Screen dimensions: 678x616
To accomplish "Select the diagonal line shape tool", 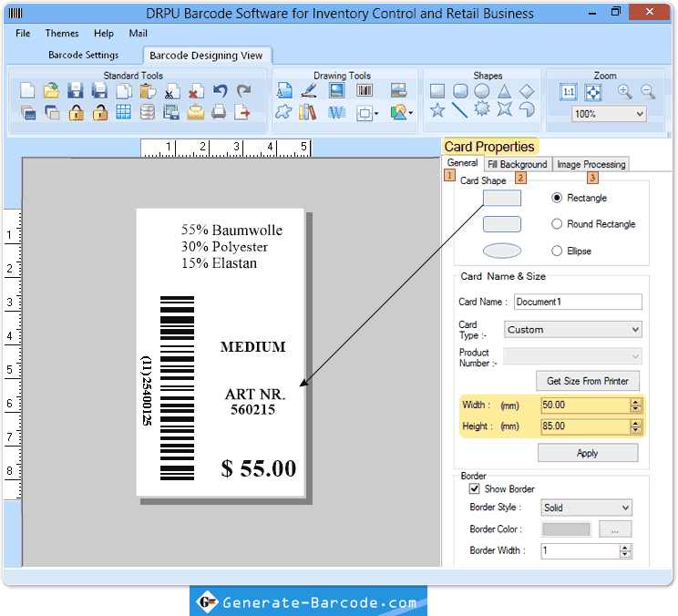I will point(459,109).
